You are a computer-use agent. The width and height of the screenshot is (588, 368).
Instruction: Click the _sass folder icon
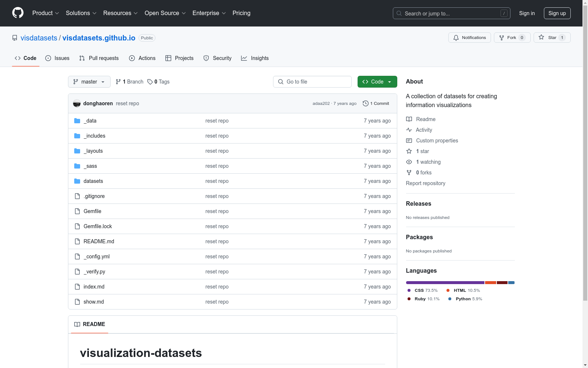point(77,166)
